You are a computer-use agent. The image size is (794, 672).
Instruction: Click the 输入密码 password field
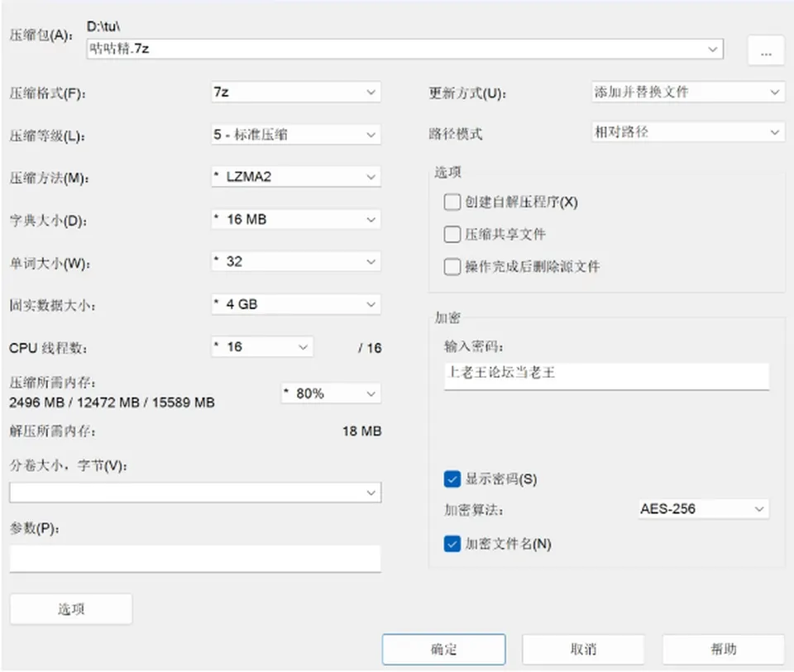[x=606, y=375]
